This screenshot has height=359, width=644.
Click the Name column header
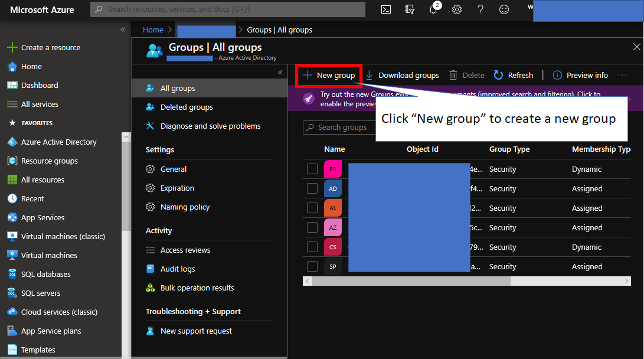[x=334, y=149]
